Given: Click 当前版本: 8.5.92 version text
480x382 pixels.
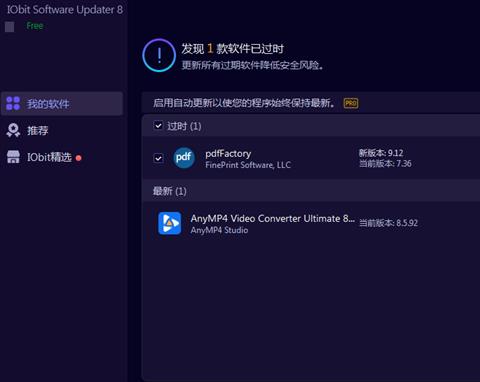Looking at the screenshot, I should (388, 223).
